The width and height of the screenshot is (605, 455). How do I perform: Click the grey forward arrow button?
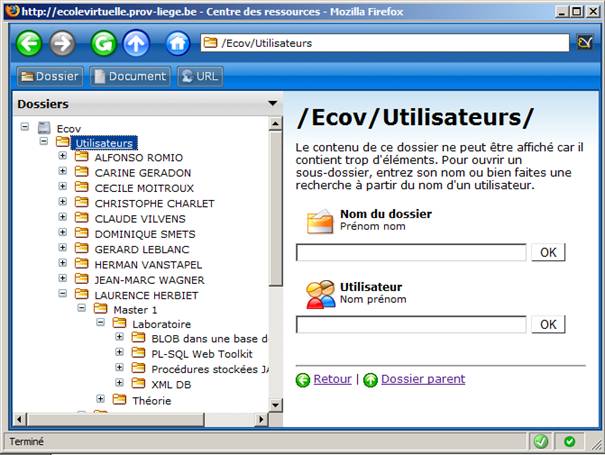click(x=62, y=44)
